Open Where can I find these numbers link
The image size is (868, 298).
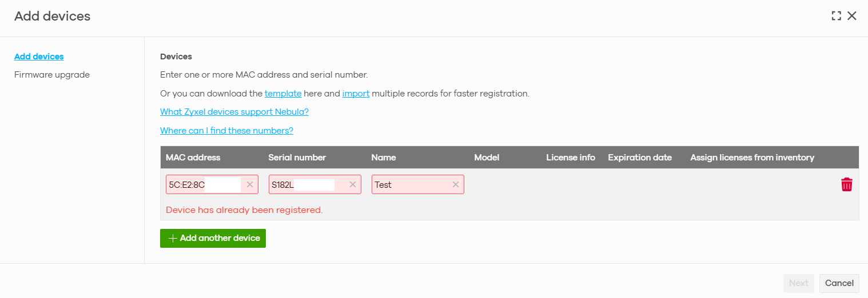pos(226,131)
